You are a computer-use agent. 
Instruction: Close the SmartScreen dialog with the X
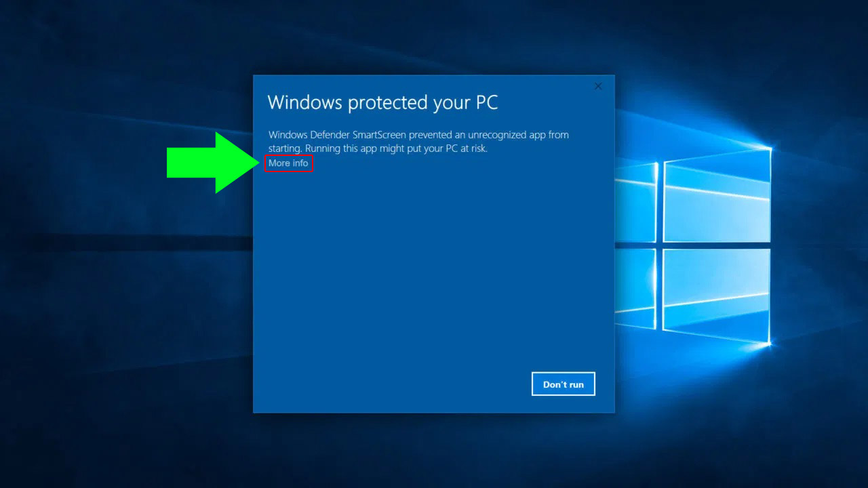598,86
